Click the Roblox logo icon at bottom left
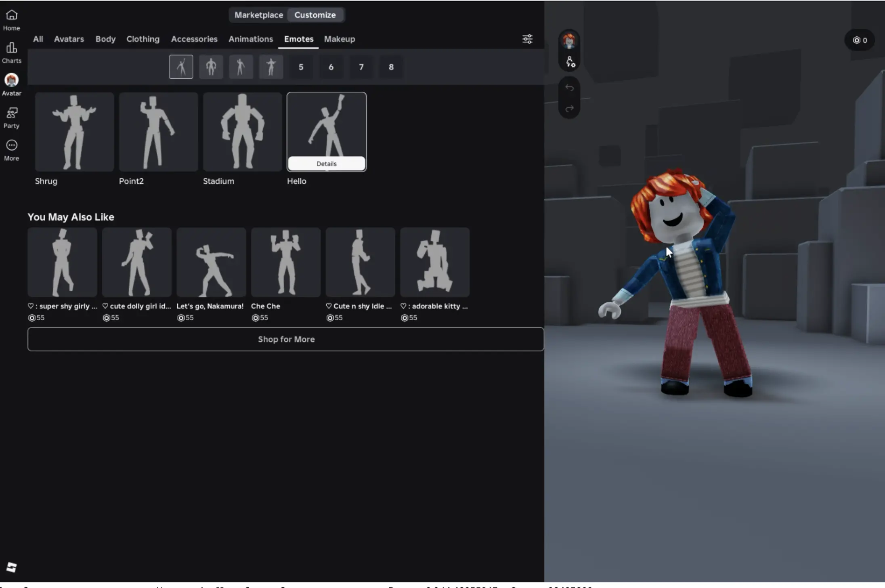This screenshot has width=885, height=588. pos(11,567)
